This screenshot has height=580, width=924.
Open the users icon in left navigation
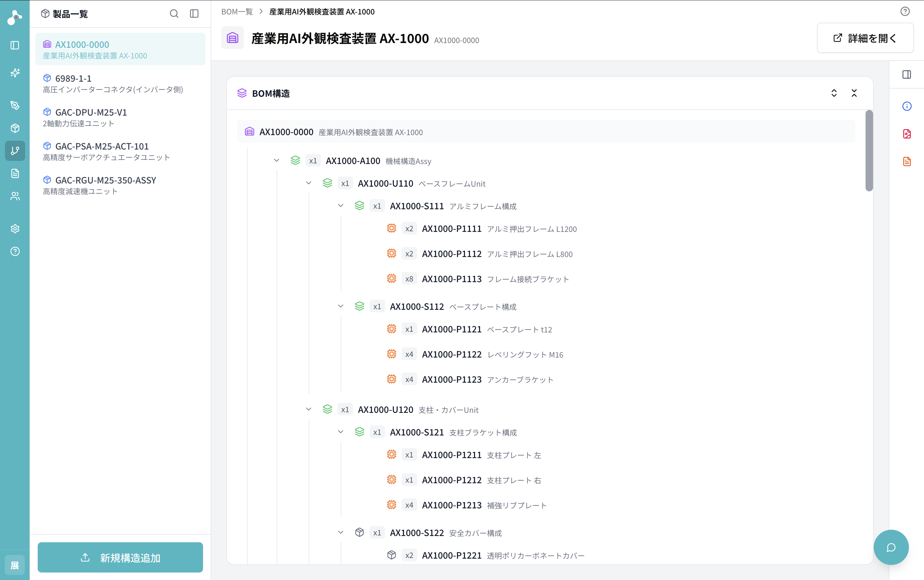[x=15, y=196]
